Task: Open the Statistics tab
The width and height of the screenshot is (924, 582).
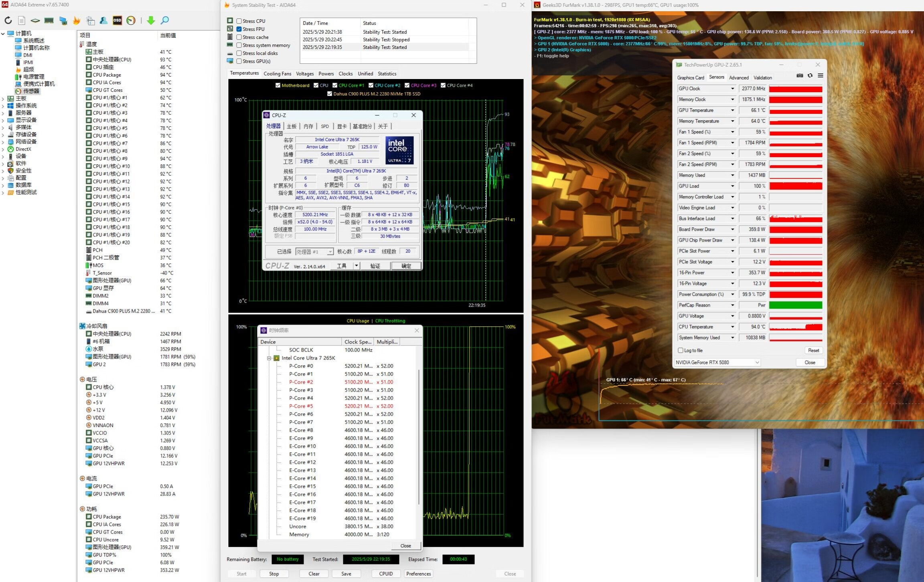Action: [387, 74]
